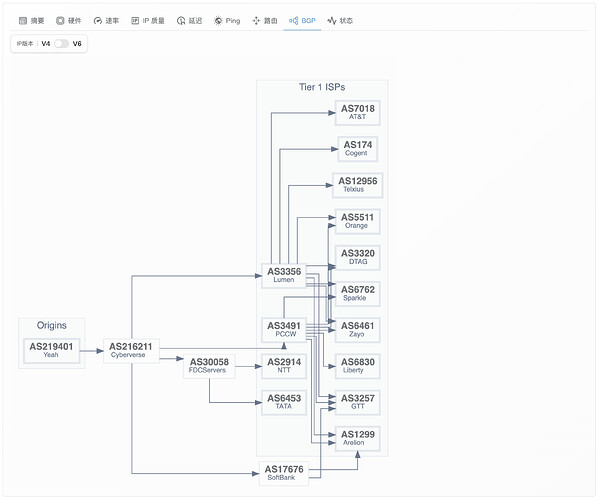Click the AS7018 AT&T node
This screenshot has width=599, height=500.
click(x=358, y=113)
